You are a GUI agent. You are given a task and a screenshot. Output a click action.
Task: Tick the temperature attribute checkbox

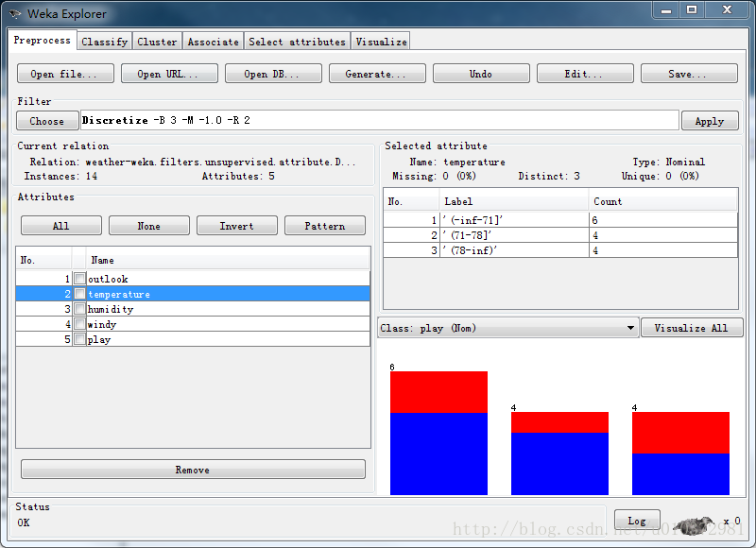coord(80,294)
